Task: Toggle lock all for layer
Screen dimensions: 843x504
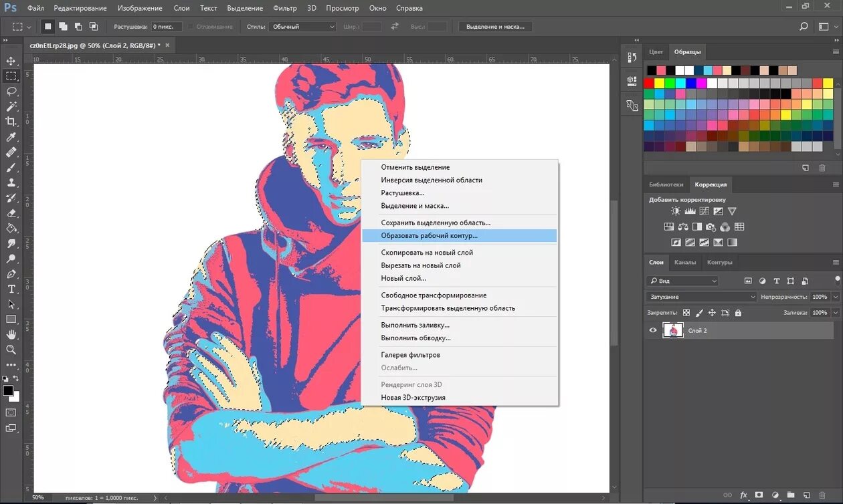Action: pos(738,313)
